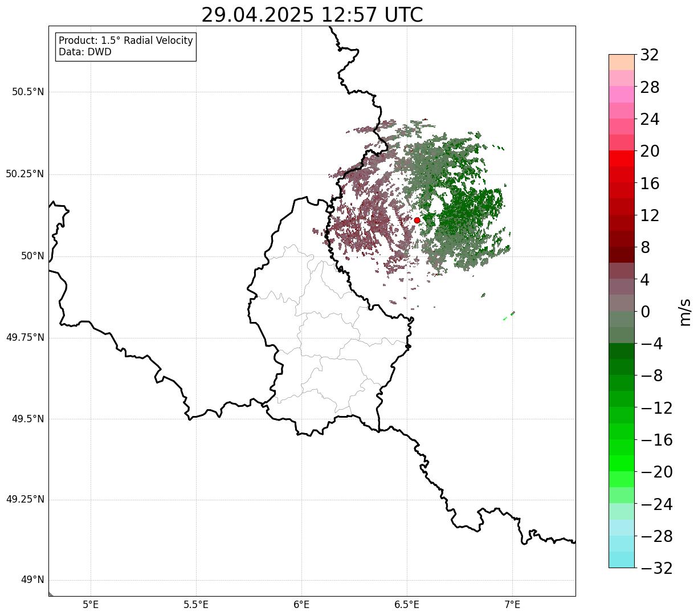Click the colorbar label '0'
The width and height of the screenshot is (698, 616).
[645, 312]
